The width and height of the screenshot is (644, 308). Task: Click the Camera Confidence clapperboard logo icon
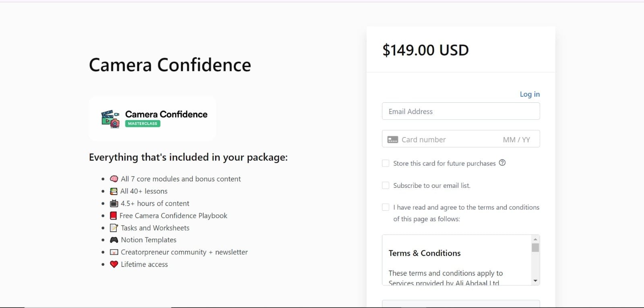coord(110,119)
